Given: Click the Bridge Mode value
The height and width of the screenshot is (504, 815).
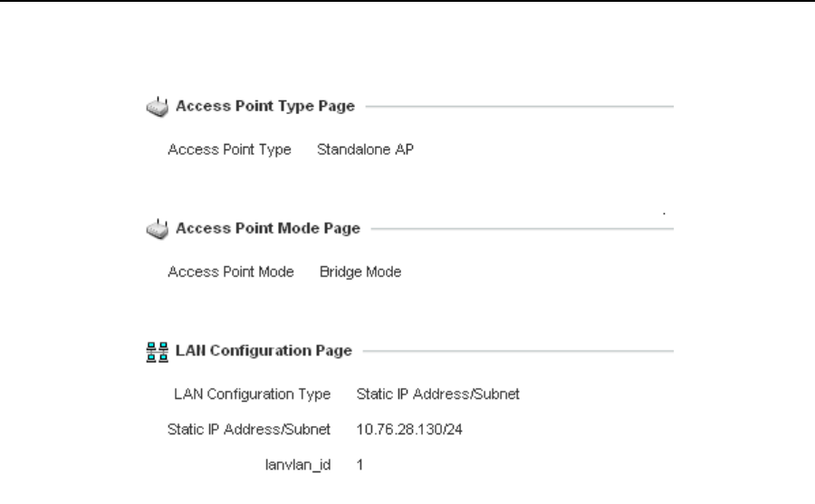Looking at the screenshot, I should pyautogui.click(x=360, y=271).
